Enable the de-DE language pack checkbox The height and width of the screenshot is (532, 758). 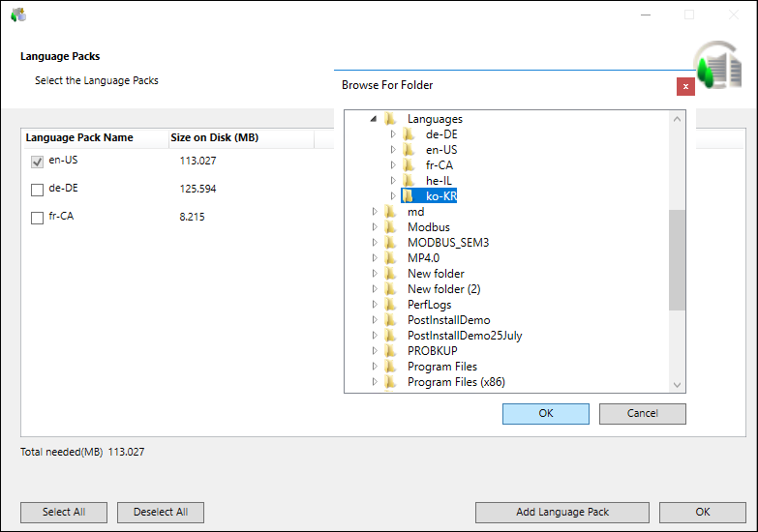click(x=38, y=190)
